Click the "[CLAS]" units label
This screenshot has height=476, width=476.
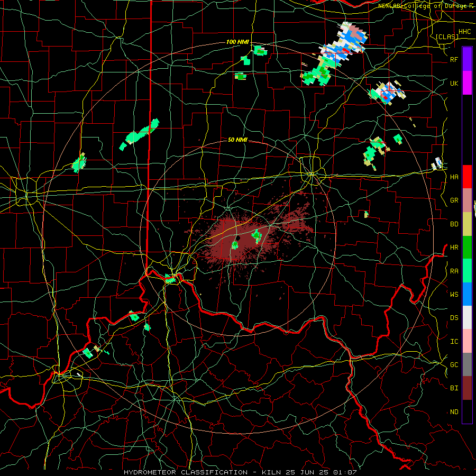pos(447,36)
